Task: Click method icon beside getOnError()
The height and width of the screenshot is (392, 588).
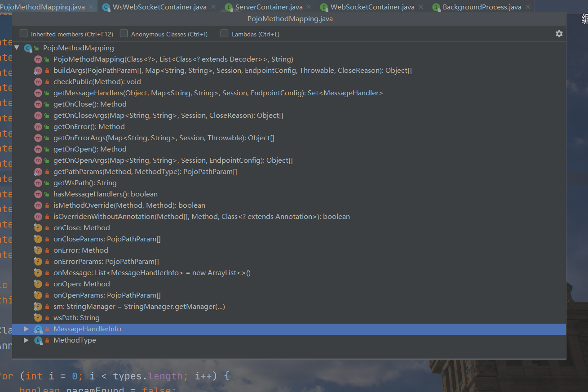Action: (38, 127)
